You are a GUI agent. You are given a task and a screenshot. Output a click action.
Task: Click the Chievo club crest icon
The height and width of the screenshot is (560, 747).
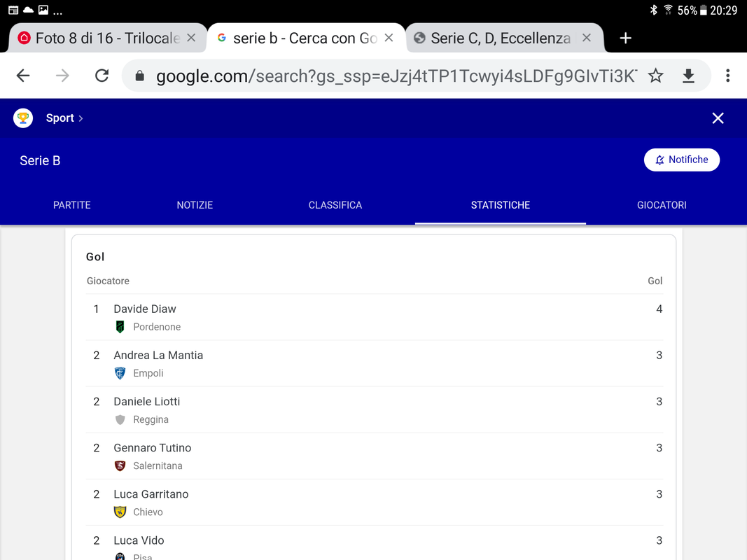(x=120, y=512)
